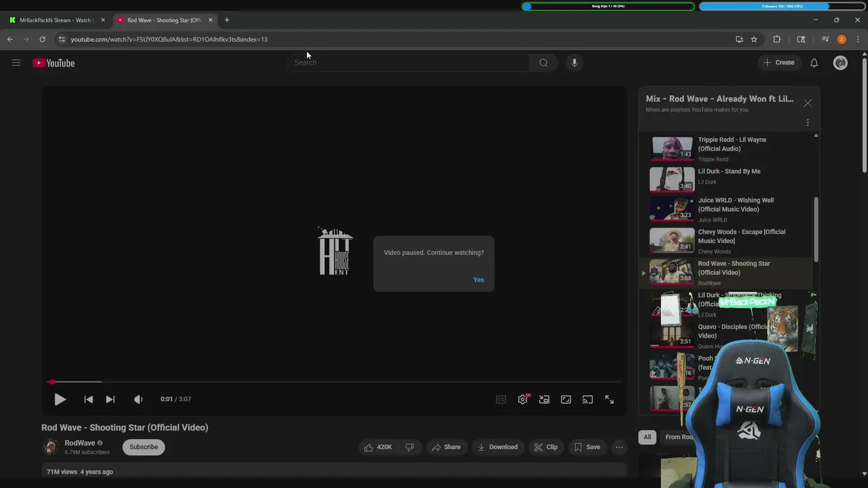Open a new browser tab
This screenshot has width=868, height=488.
tap(226, 20)
